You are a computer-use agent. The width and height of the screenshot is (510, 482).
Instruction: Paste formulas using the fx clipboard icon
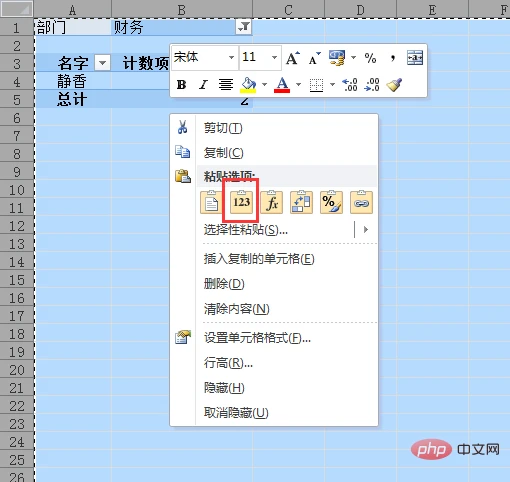pyautogui.click(x=271, y=202)
